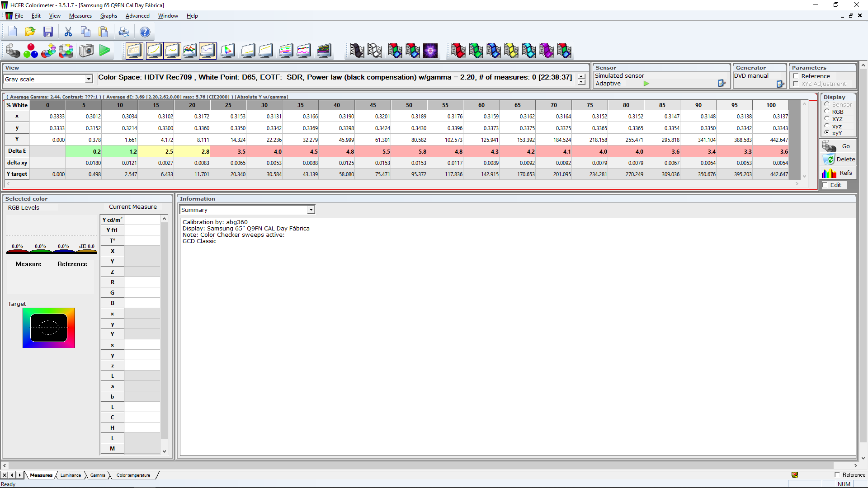Open the View menu
Screen dimensions: 868x488
pyautogui.click(x=55, y=16)
